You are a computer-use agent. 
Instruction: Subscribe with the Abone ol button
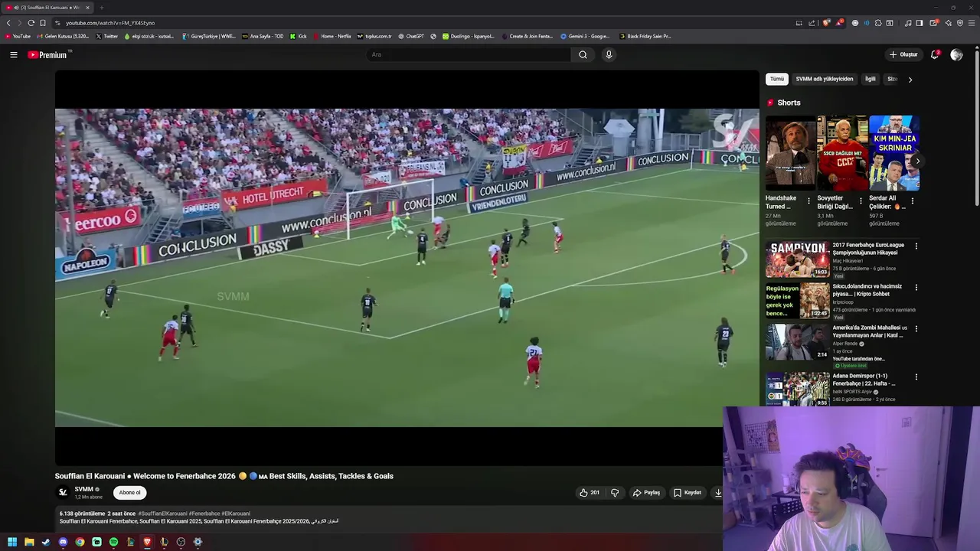129,493
